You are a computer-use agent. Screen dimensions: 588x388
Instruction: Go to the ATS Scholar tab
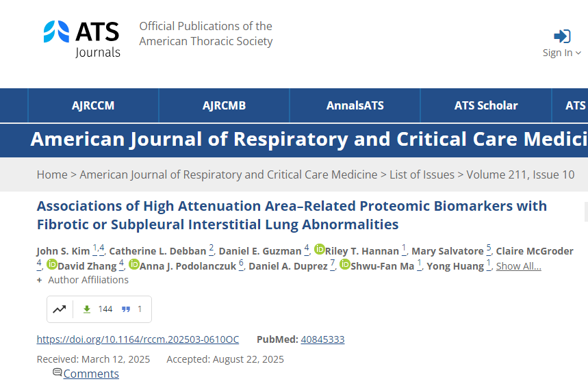point(486,105)
